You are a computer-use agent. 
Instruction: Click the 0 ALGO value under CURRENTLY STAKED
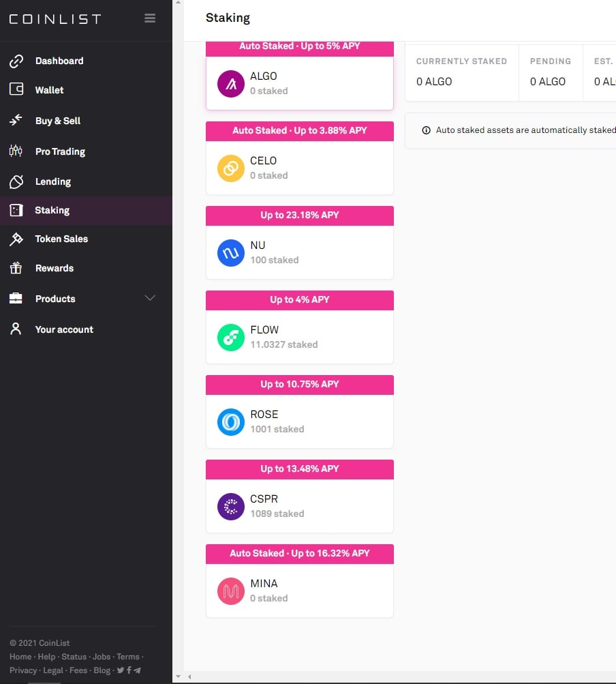434,82
